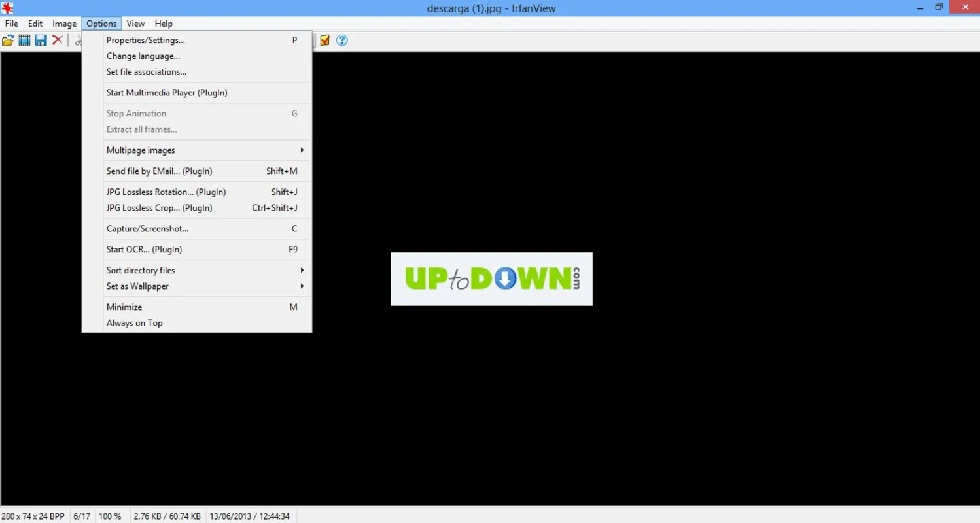Viewport: 980px width, 523px height.
Task: Choose Change language... menu entry
Action: (207, 56)
